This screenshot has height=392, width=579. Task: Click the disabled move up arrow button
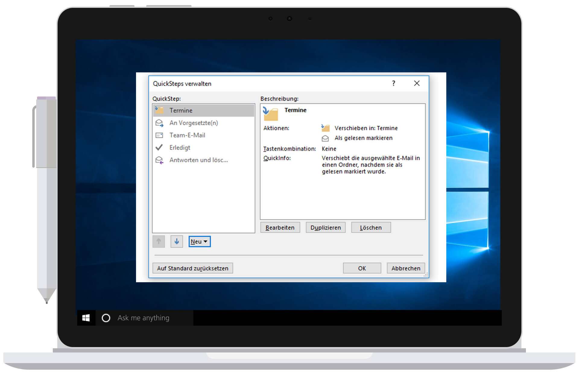tap(159, 242)
